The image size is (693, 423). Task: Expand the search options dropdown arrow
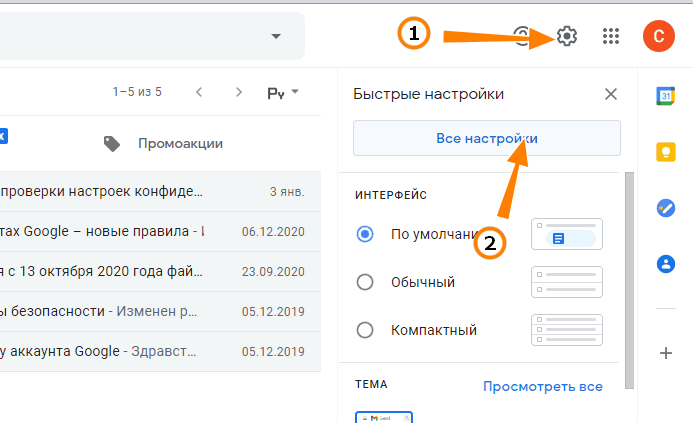click(x=276, y=37)
